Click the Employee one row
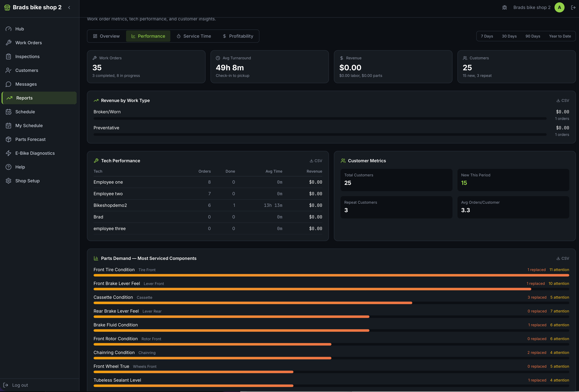This screenshot has height=392, width=579. coord(208,182)
